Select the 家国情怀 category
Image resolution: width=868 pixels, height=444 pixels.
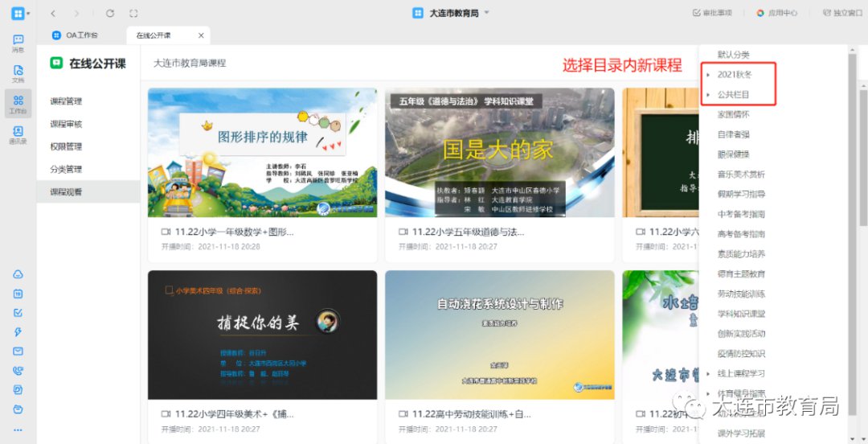734,114
